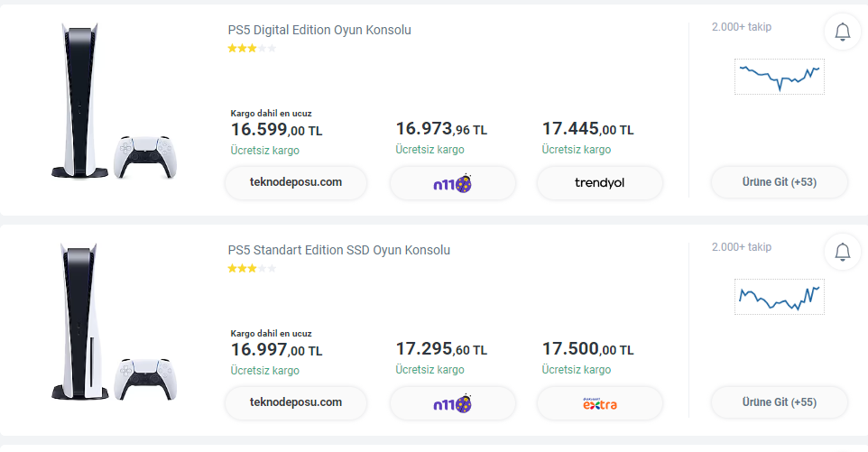Click the price alert bell for PS5 Standart Edition
Viewport: 868px width, 452px height.
(x=843, y=253)
